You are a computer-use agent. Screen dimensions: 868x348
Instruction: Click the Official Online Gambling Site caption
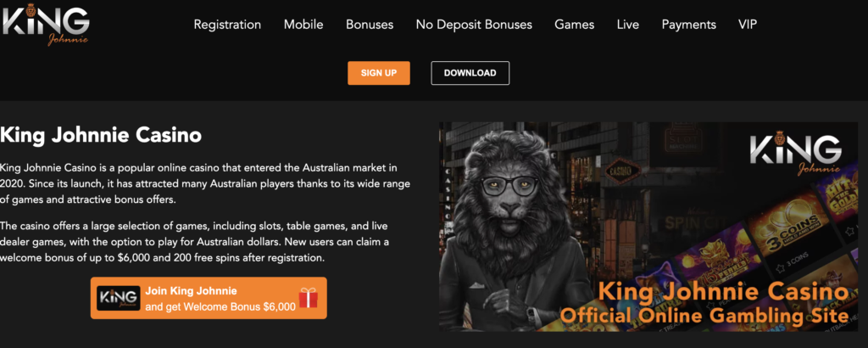[704, 316]
